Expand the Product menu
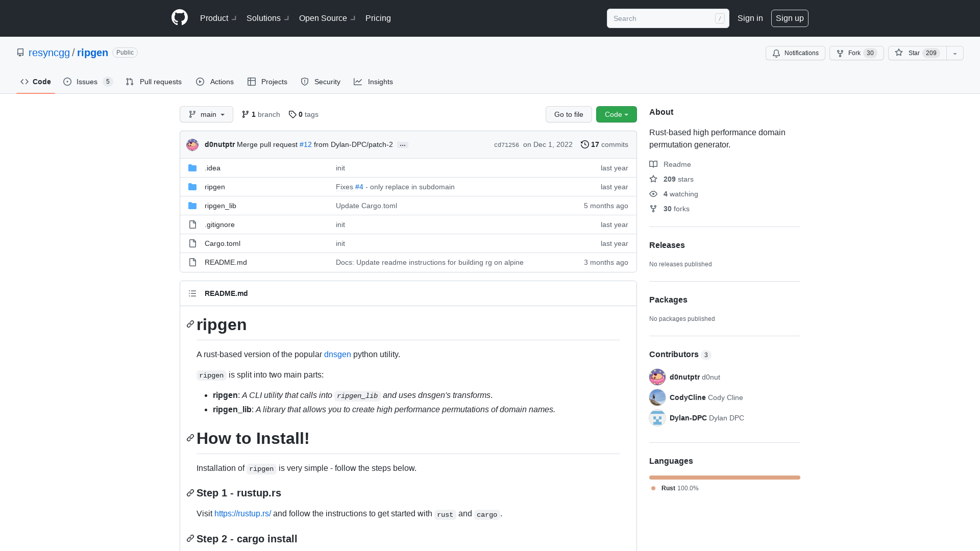The height and width of the screenshot is (551, 980). tap(218, 18)
